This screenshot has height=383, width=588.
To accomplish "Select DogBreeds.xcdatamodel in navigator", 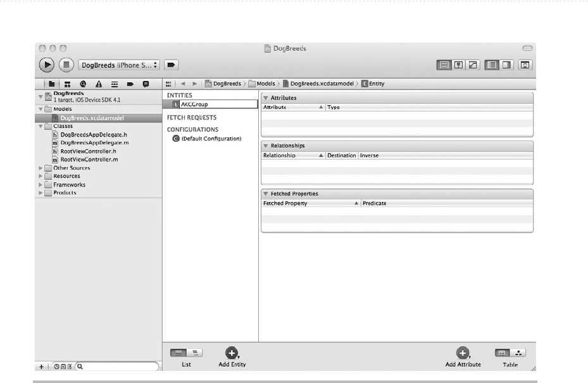I will pyautogui.click(x=99, y=118).
